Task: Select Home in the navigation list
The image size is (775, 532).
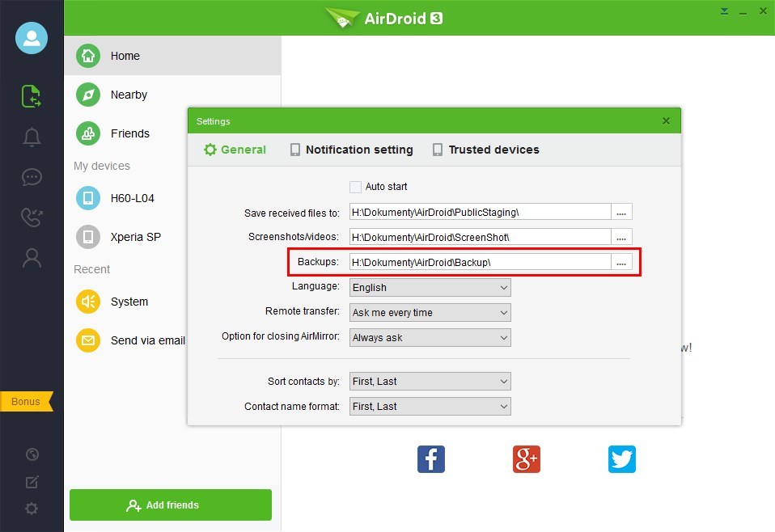Action: [x=172, y=56]
